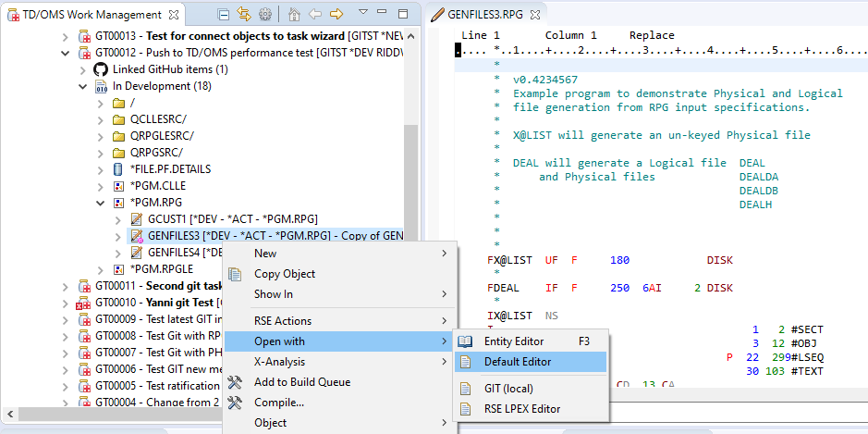This screenshot has width=868, height=434.
Task: Click the Link with Editor arrows icon
Action: (244, 15)
